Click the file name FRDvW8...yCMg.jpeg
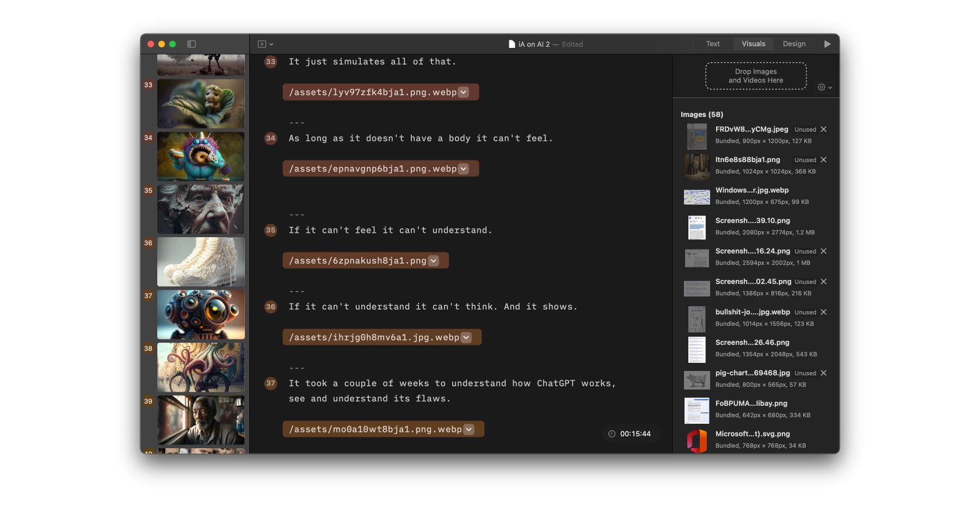 click(751, 129)
